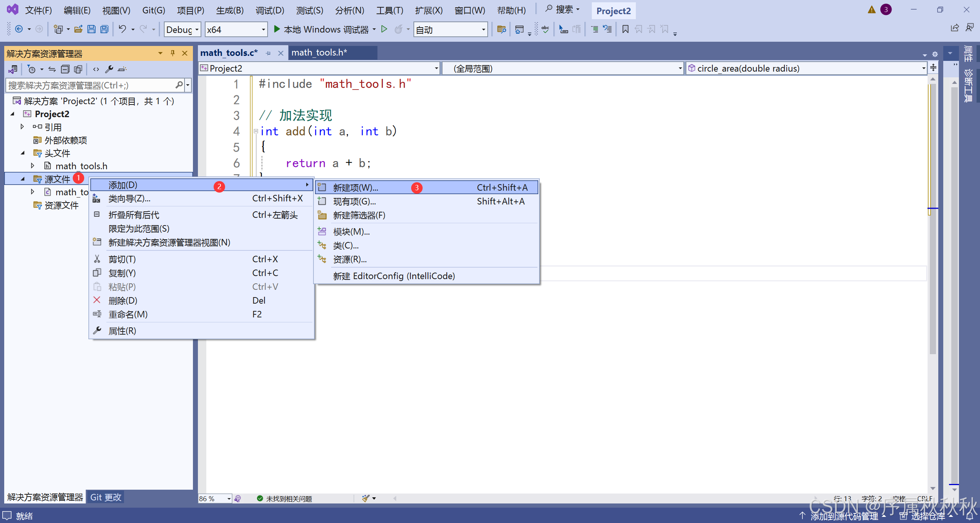Click the Save All toolbar icon
Image resolution: width=980 pixels, height=523 pixels.
point(104,29)
